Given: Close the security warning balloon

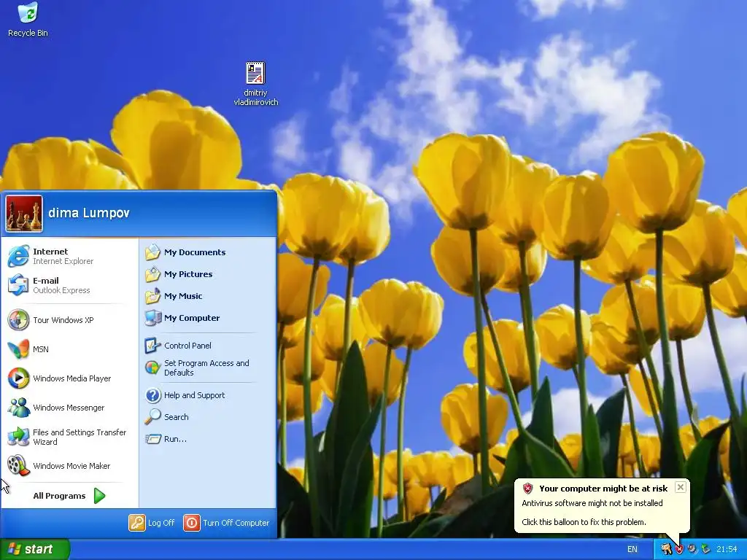Looking at the screenshot, I should (681, 487).
